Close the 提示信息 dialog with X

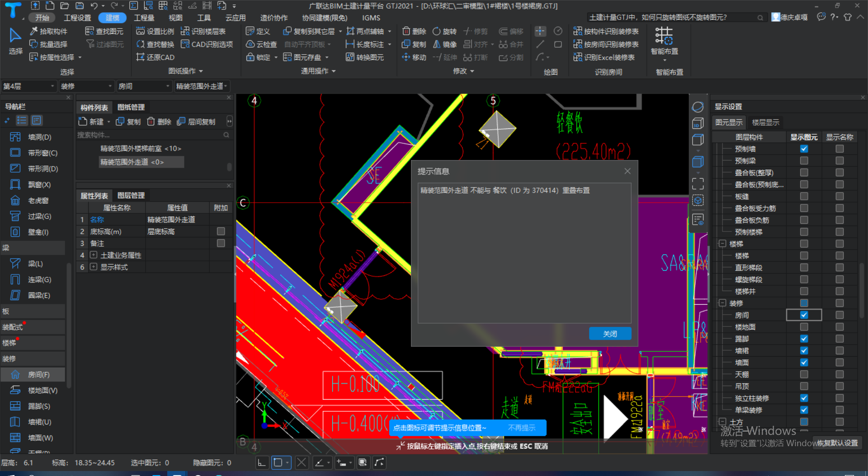pos(627,171)
